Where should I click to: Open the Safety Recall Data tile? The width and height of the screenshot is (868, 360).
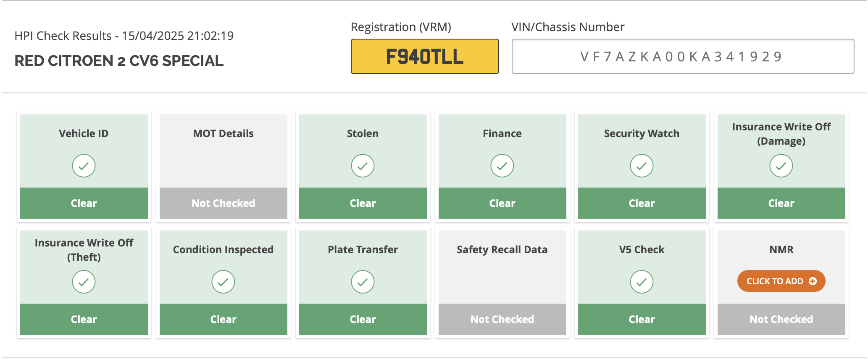coord(502,283)
